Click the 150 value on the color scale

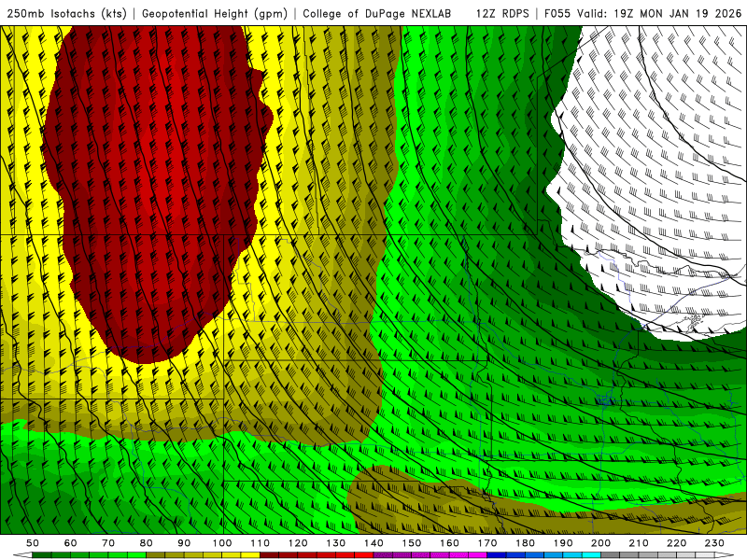click(x=412, y=543)
